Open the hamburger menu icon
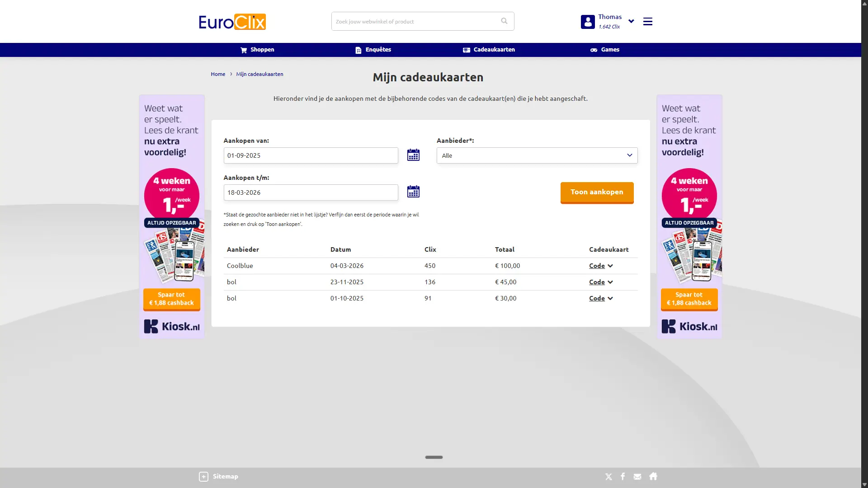868x488 pixels. (x=647, y=21)
